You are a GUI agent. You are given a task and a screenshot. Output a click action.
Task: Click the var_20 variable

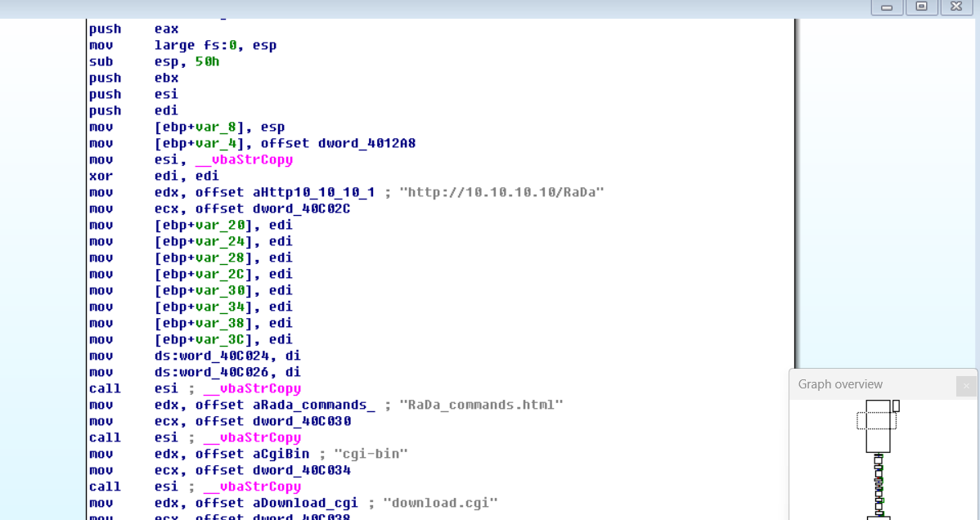219,225
